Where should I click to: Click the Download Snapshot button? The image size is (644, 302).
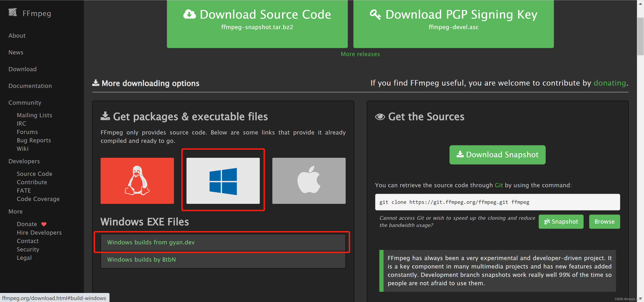[x=497, y=155]
